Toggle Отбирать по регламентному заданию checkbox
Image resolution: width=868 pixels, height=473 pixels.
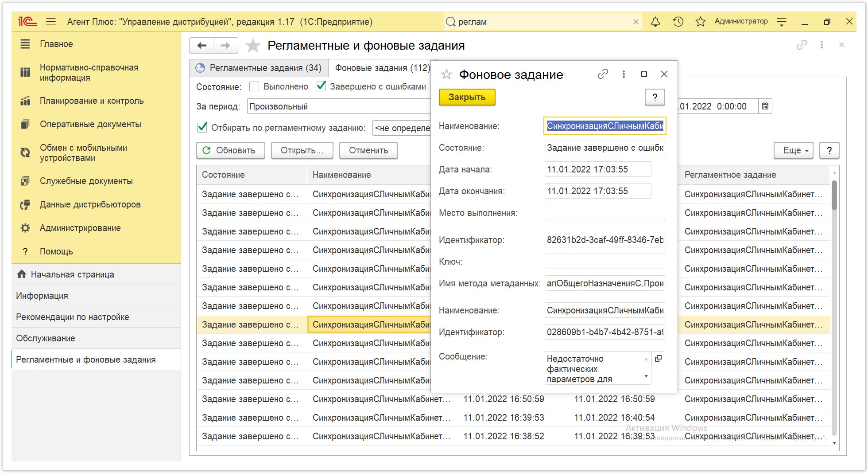[x=202, y=127]
